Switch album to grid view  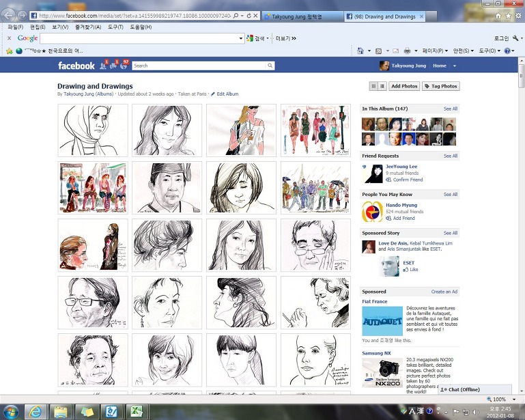373,86
